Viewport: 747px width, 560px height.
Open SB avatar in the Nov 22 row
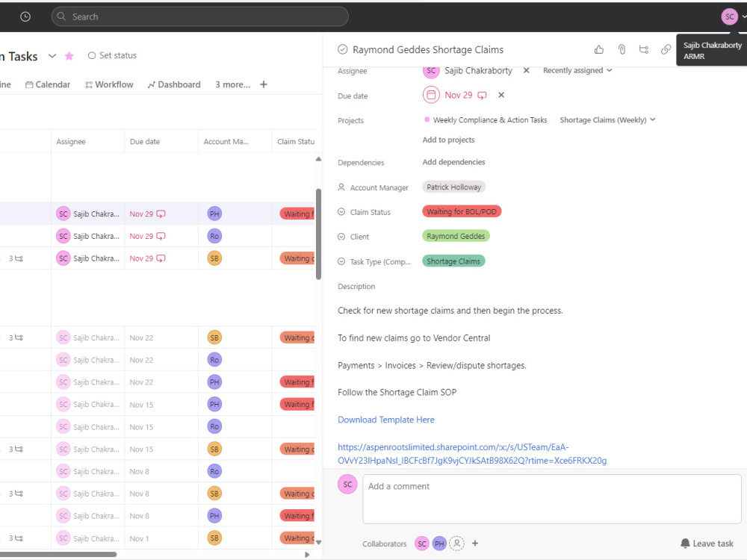click(x=214, y=337)
